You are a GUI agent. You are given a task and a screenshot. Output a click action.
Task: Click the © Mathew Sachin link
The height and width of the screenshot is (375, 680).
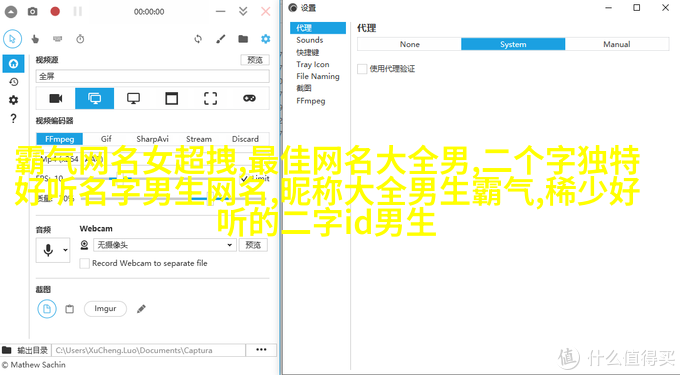[x=33, y=365]
